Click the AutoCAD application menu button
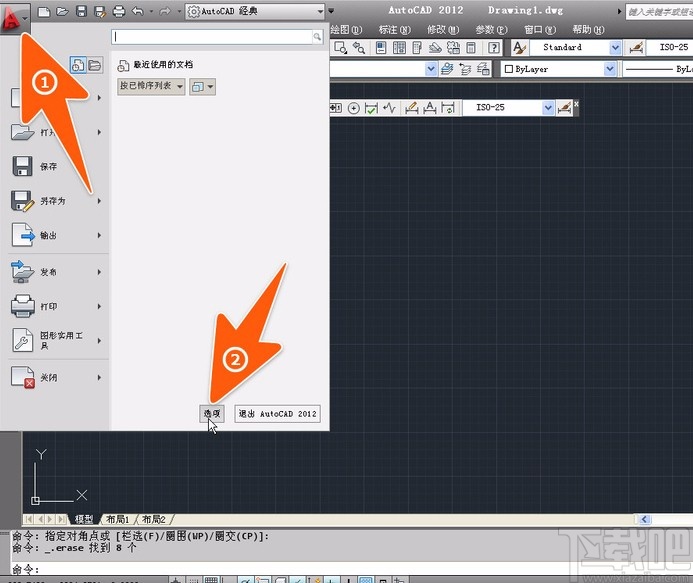The height and width of the screenshot is (583, 693). pyautogui.click(x=15, y=18)
